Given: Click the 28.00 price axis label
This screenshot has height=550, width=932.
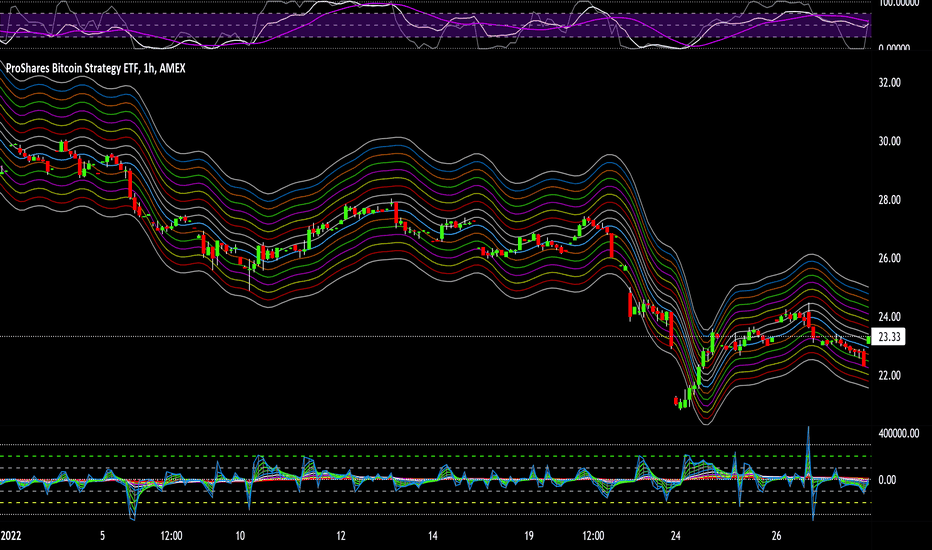Looking at the screenshot, I should point(889,200).
